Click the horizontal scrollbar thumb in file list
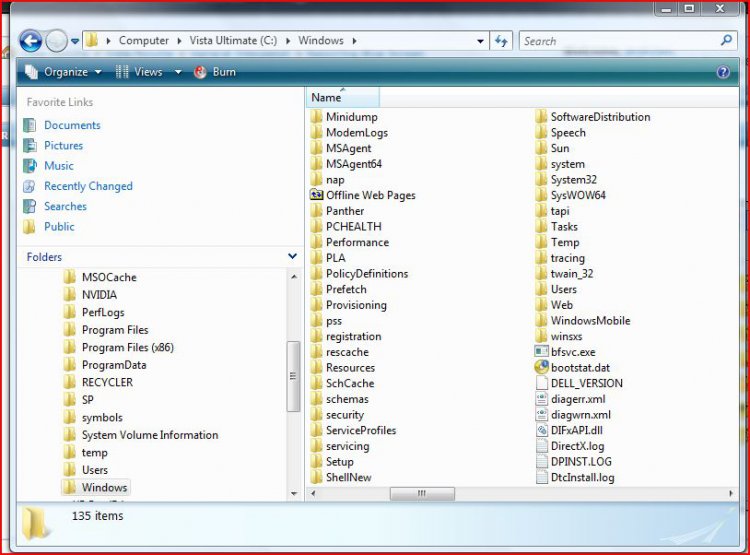 point(422,493)
